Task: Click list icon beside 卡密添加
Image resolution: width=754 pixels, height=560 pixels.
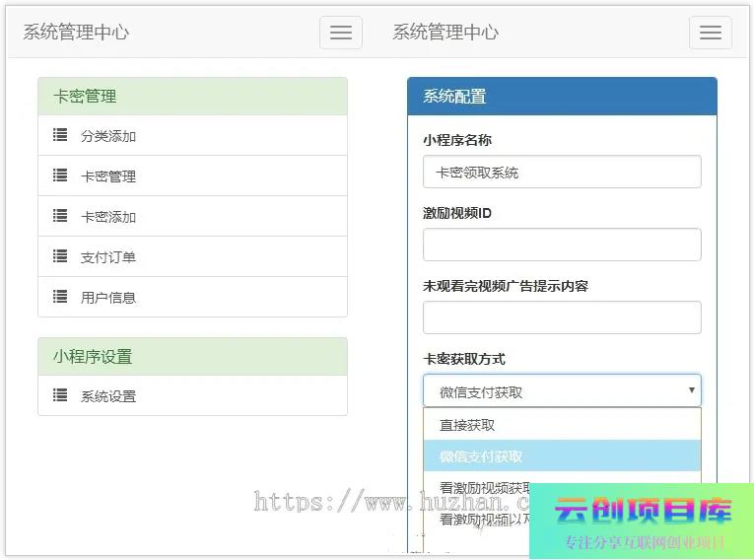Action: coord(60,216)
